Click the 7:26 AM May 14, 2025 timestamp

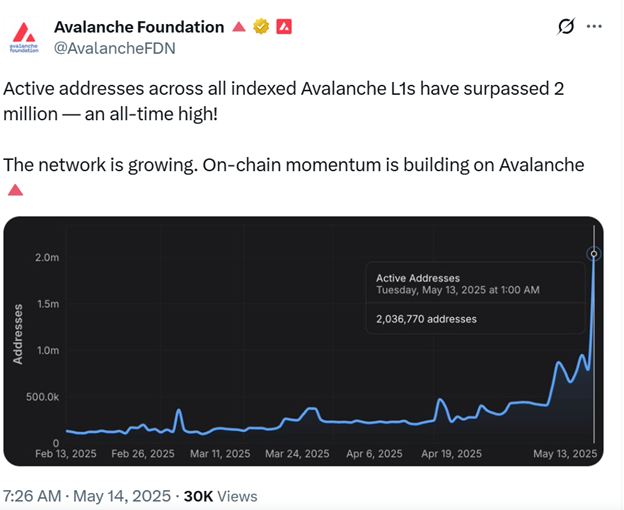point(87,496)
